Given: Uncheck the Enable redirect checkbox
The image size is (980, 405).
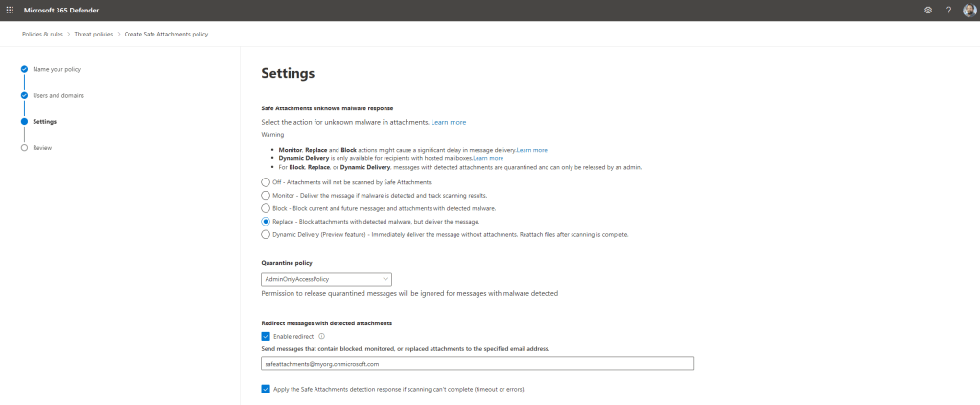Looking at the screenshot, I should (266, 336).
